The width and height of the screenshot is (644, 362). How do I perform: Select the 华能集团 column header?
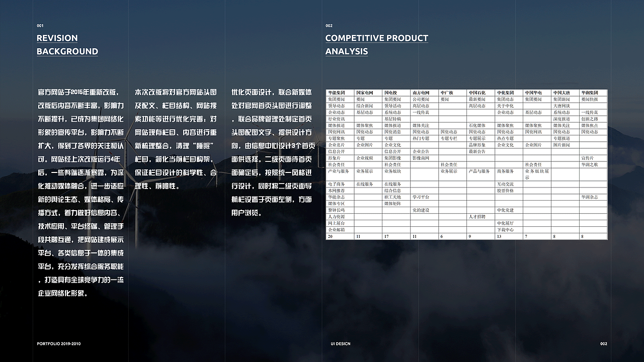[x=340, y=93]
